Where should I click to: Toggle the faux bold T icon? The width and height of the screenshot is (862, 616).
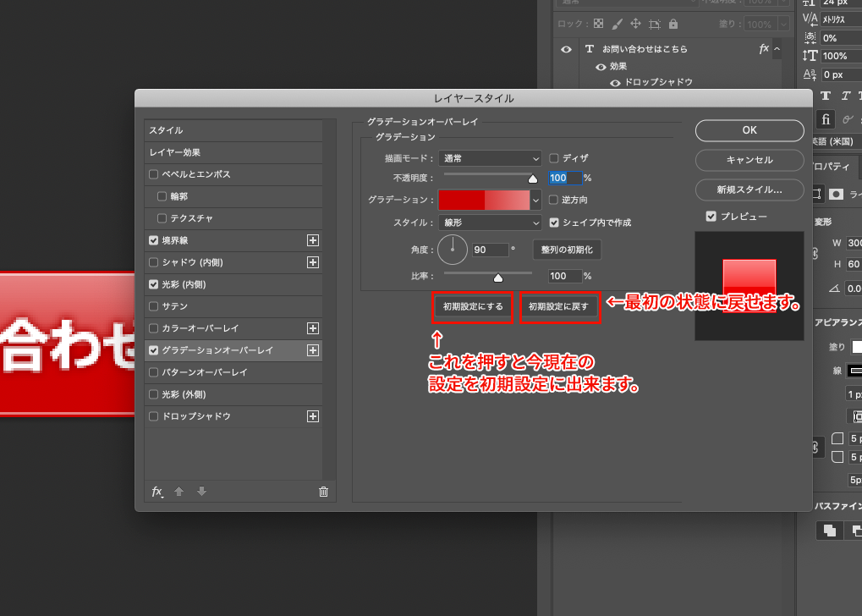(x=826, y=96)
